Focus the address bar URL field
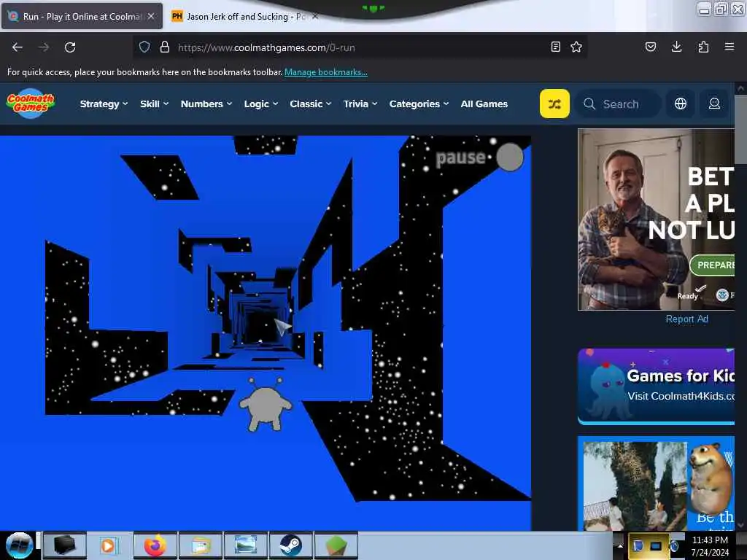The height and width of the screenshot is (560, 747). [x=362, y=47]
